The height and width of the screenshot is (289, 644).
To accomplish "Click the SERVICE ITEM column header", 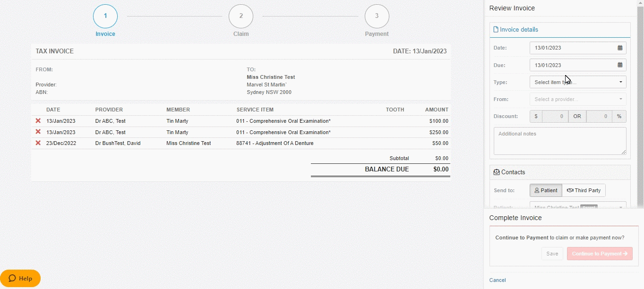I will point(255,110).
